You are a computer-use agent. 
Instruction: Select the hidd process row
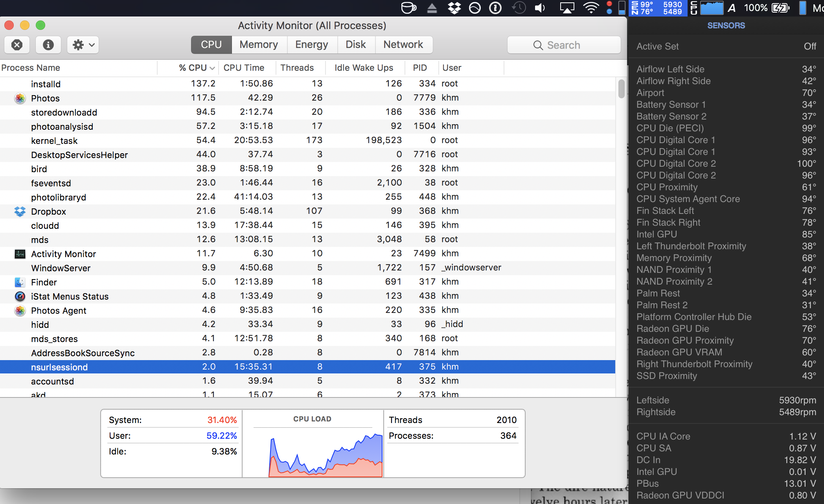307,324
